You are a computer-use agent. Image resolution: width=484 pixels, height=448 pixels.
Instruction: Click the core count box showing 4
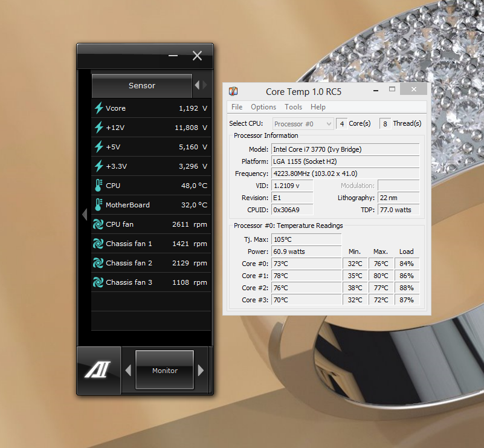point(342,124)
